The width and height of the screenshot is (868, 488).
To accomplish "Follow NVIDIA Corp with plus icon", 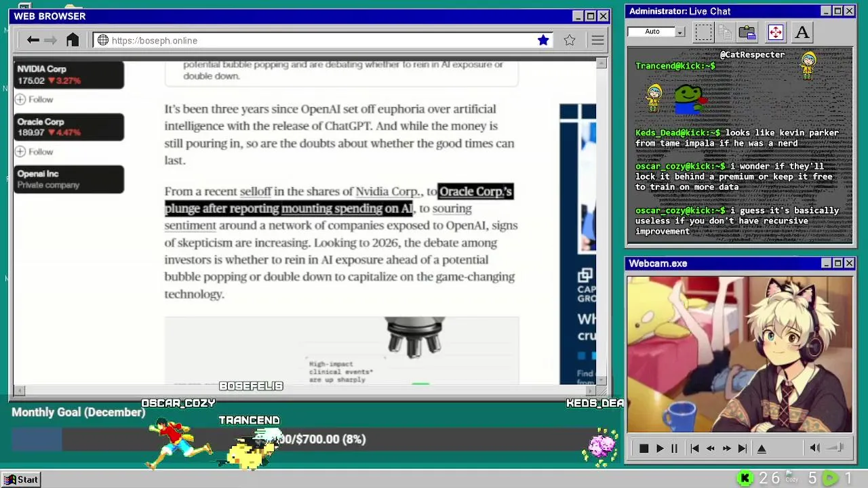I will pos(20,99).
